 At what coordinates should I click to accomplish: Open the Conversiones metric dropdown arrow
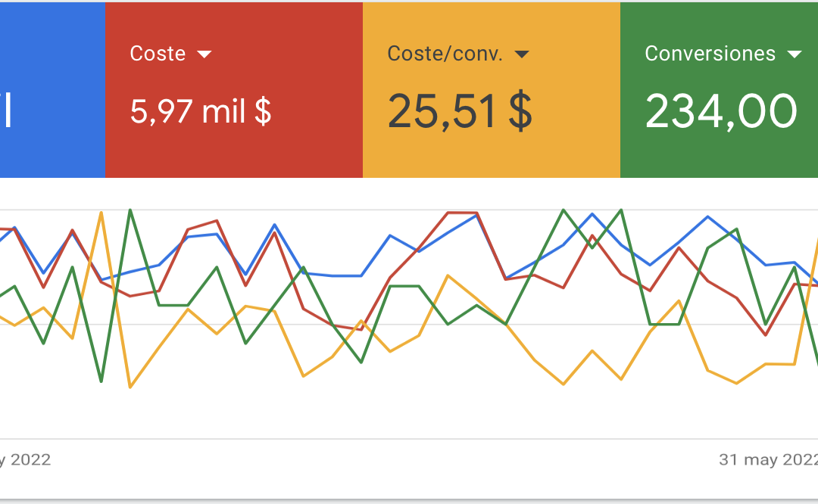[x=795, y=53]
